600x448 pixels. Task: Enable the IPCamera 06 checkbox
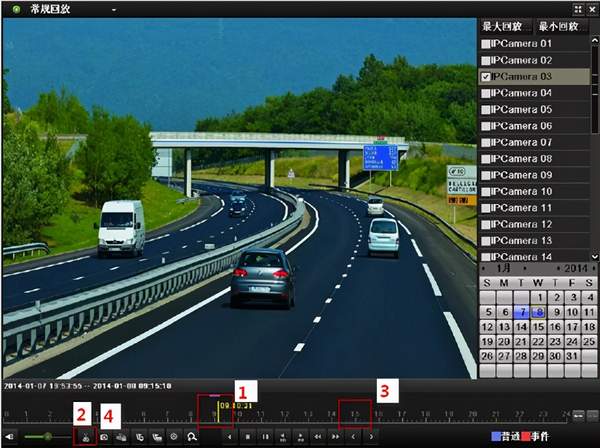(x=486, y=126)
